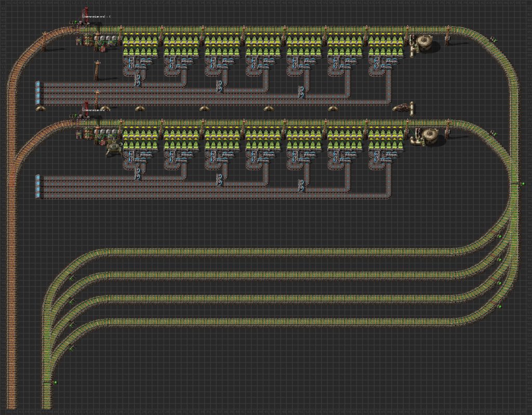Click the rightmost splitter on the upper belts
The height and width of the screenshot is (415, 532).
(x=301, y=91)
